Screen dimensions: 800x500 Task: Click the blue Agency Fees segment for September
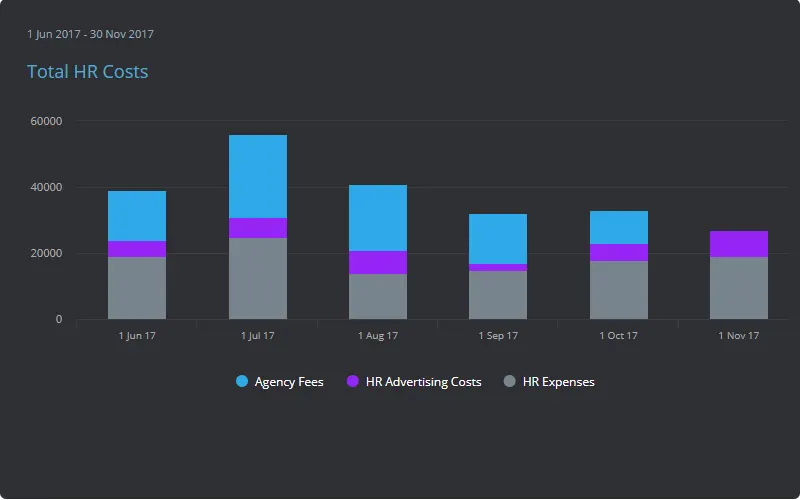498,239
